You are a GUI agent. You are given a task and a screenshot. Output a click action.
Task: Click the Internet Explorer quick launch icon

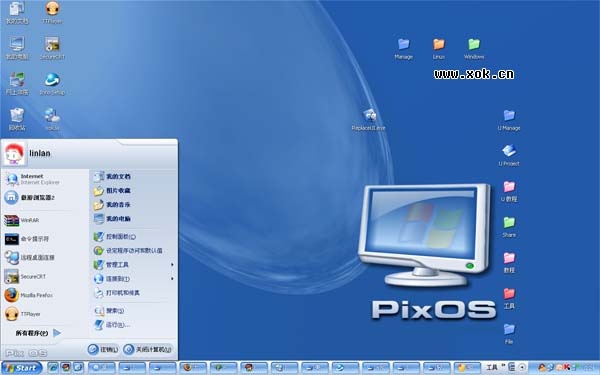click(53, 368)
